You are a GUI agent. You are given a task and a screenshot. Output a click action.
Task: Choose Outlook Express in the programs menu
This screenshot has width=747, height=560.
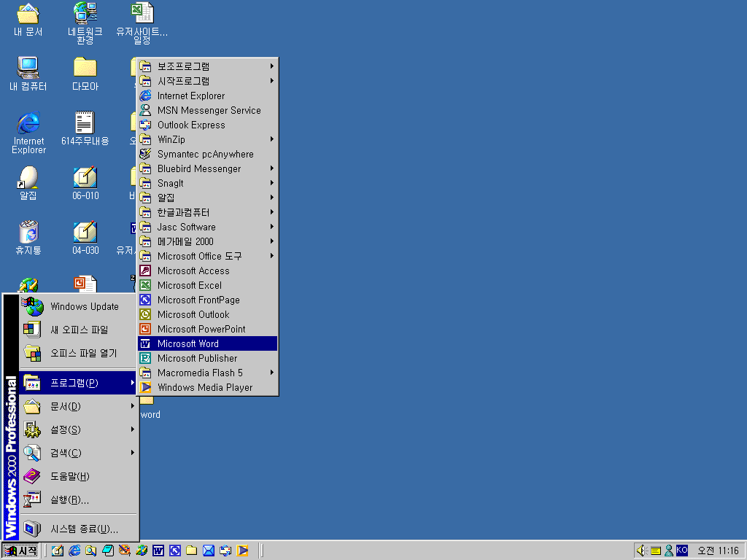click(x=207, y=125)
